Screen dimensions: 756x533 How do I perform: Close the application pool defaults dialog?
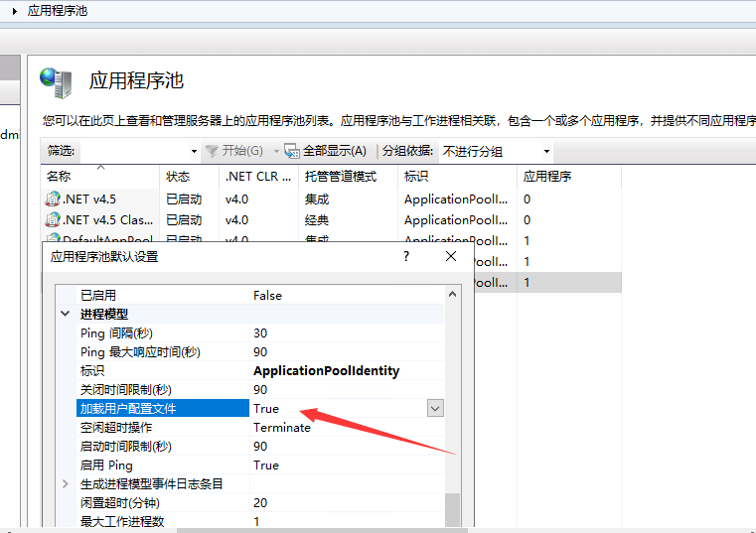pos(451,256)
